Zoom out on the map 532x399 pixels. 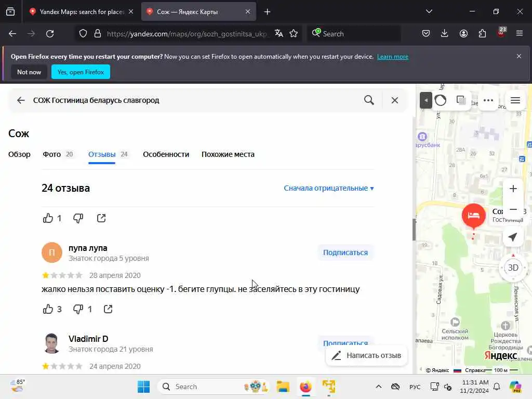click(513, 209)
